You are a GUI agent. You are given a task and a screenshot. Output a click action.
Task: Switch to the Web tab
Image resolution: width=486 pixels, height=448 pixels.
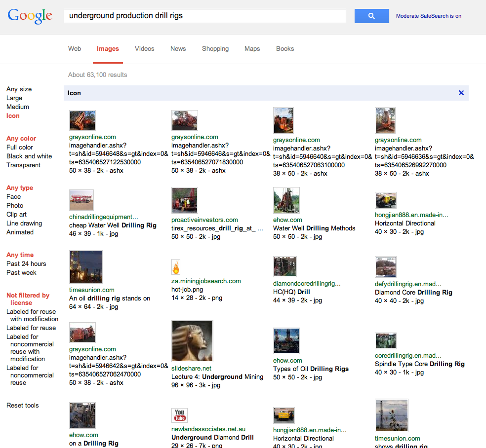pos(75,49)
